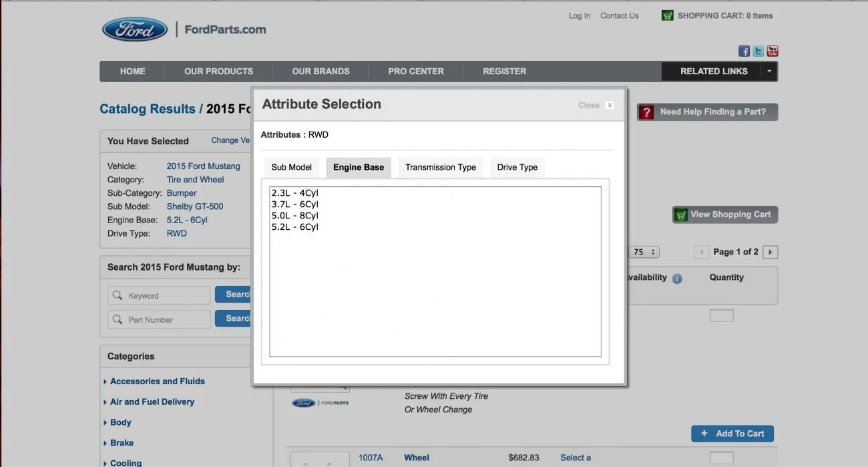Go to previous results page arrow
Screen dimensions: 868x467
point(701,252)
